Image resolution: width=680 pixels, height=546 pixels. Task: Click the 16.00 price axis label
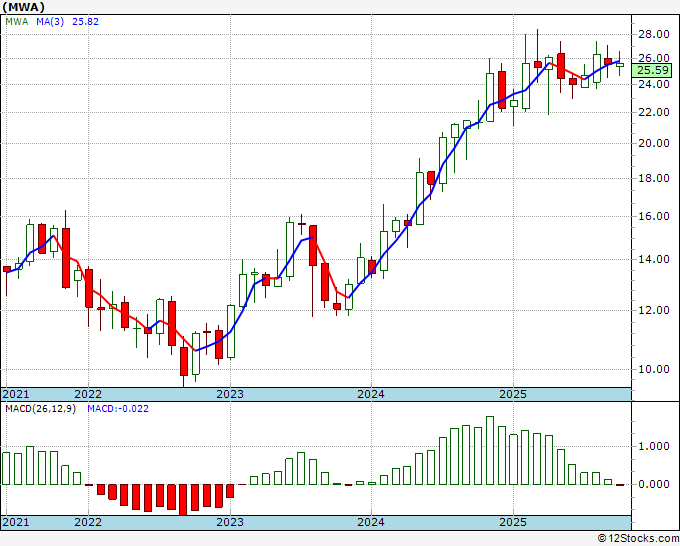pyautogui.click(x=654, y=216)
